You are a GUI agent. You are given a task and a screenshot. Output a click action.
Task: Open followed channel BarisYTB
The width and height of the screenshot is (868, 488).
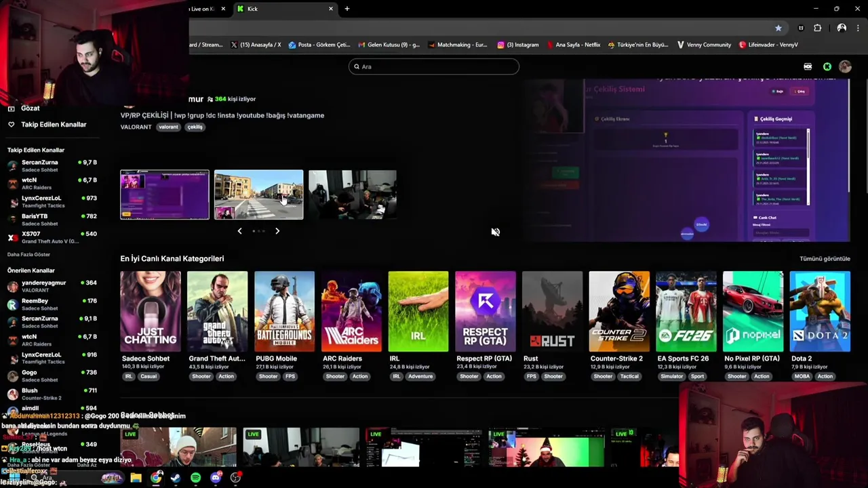pos(52,219)
